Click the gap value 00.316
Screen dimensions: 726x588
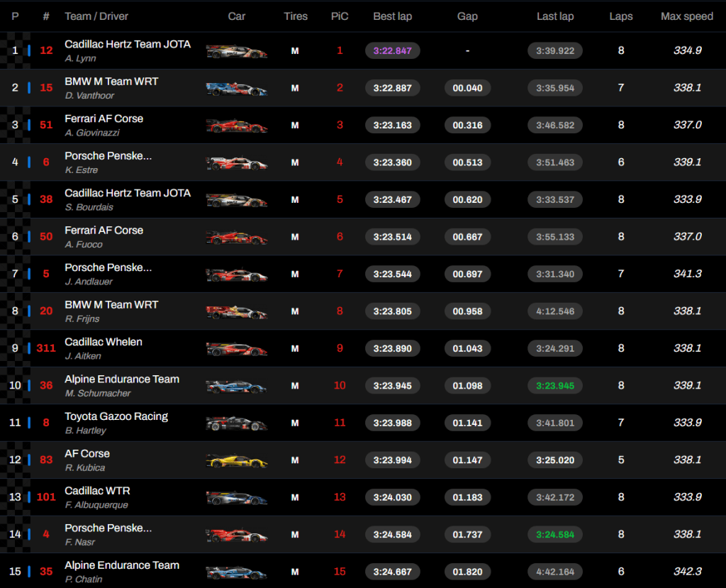click(468, 125)
